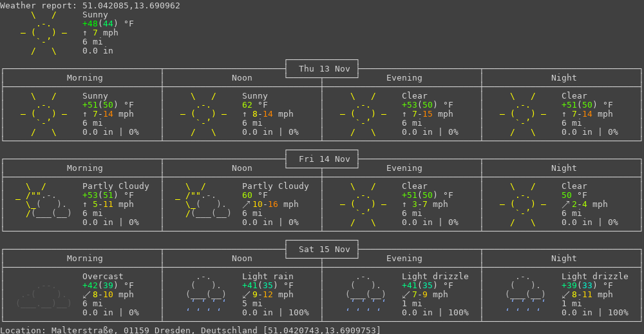Click Thursday morning's sunny weather icon
This screenshot has height=334, width=644.
point(44,114)
